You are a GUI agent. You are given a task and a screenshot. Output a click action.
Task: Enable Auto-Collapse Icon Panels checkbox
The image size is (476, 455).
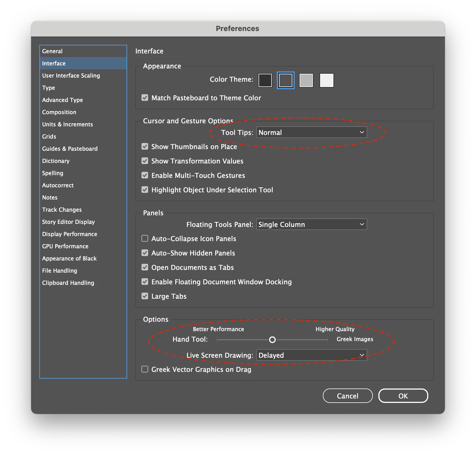coord(145,238)
